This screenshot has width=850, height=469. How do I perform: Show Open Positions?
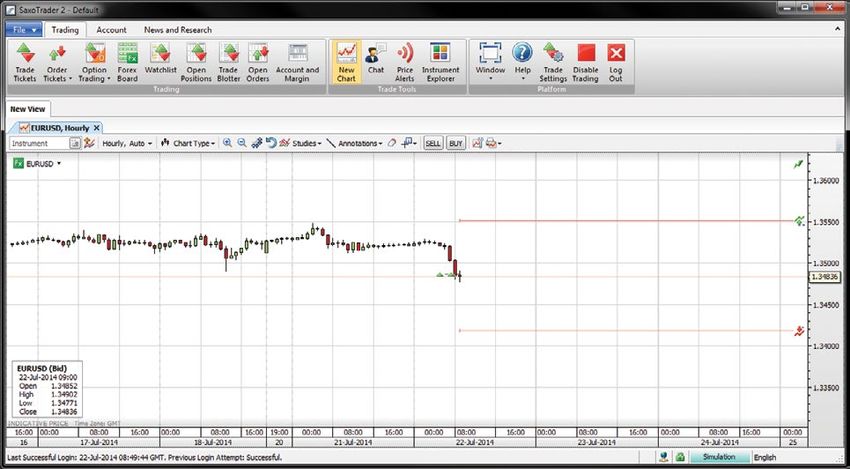(196, 63)
